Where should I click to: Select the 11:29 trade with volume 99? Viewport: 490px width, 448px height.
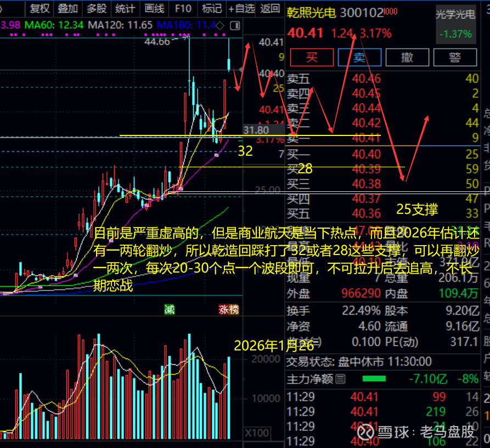click(382, 397)
